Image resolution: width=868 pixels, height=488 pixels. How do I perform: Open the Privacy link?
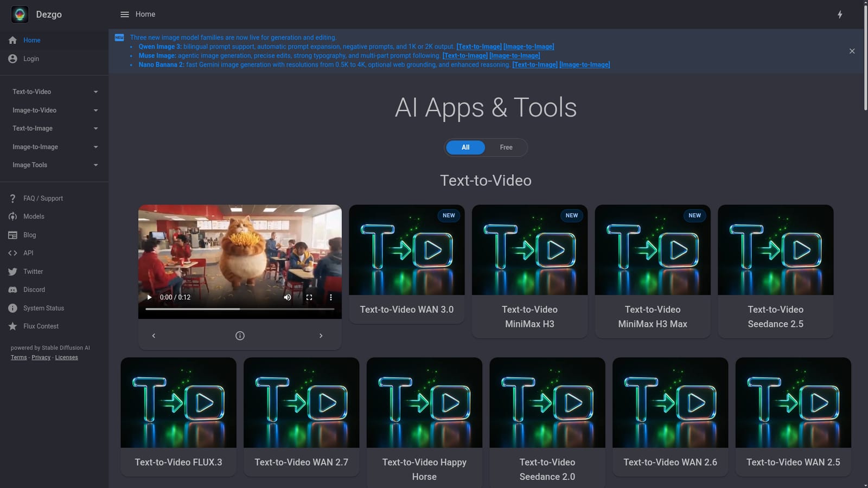point(41,357)
